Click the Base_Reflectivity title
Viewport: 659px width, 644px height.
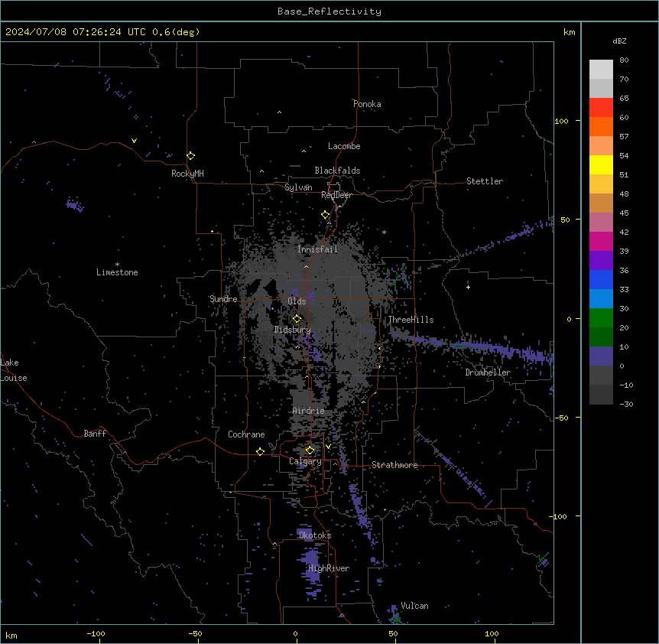click(x=329, y=11)
